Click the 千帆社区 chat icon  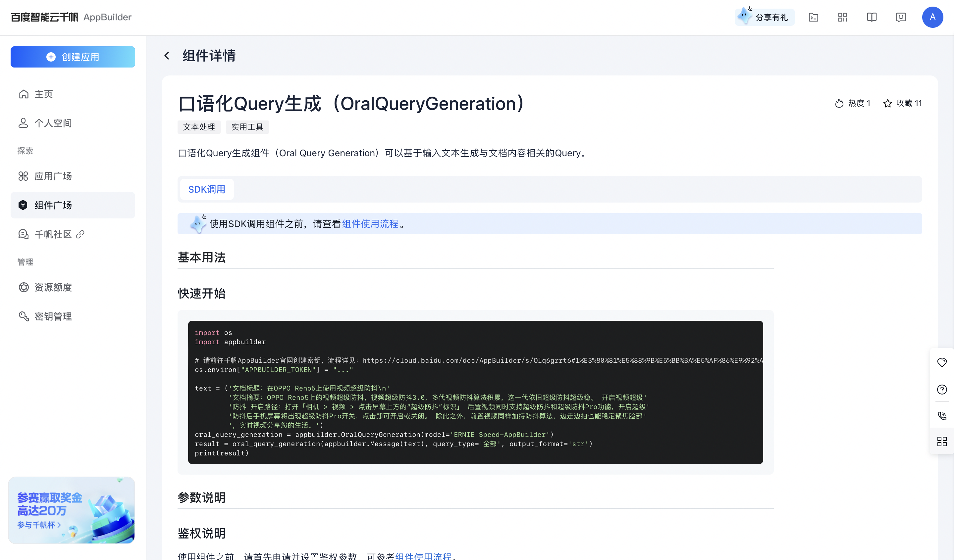[24, 234]
